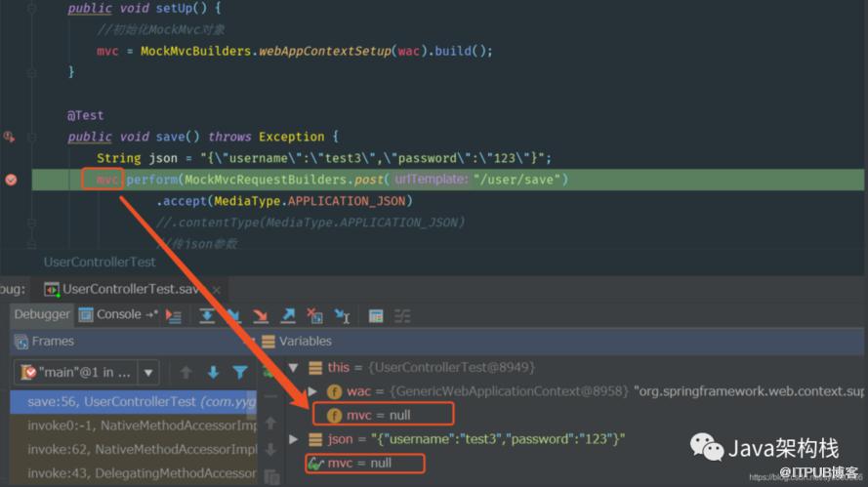The image size is (868, 487).
Task: Click the Frames panel header icon
Action: coord(21,342)
